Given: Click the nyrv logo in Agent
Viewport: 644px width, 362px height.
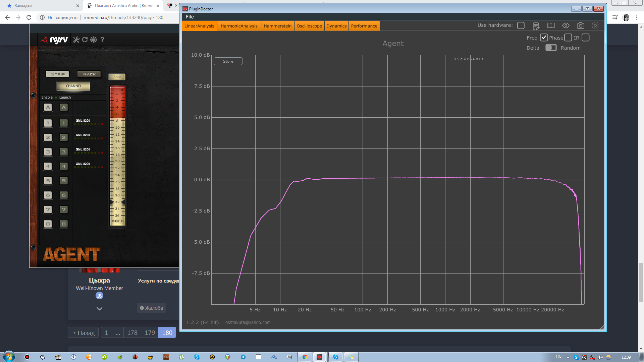Looking at the screenshot, I should coord(54,40).
